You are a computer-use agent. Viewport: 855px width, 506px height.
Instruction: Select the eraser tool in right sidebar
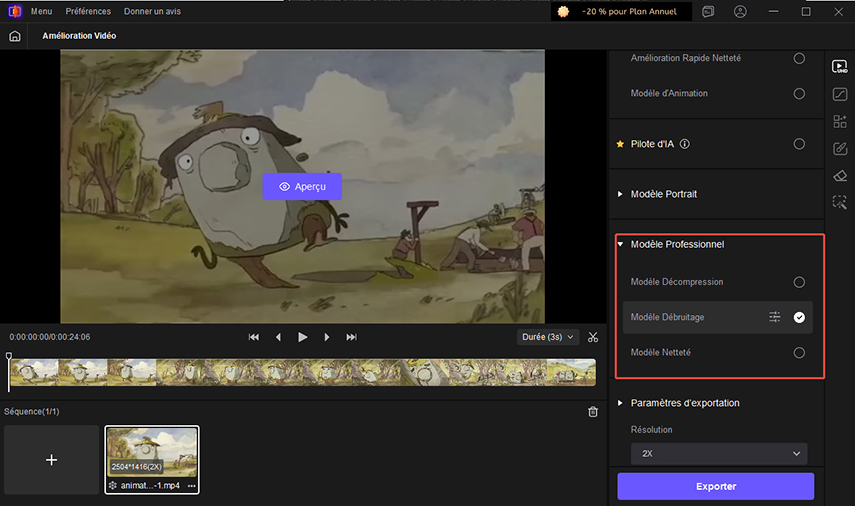(x=840, y=175)
